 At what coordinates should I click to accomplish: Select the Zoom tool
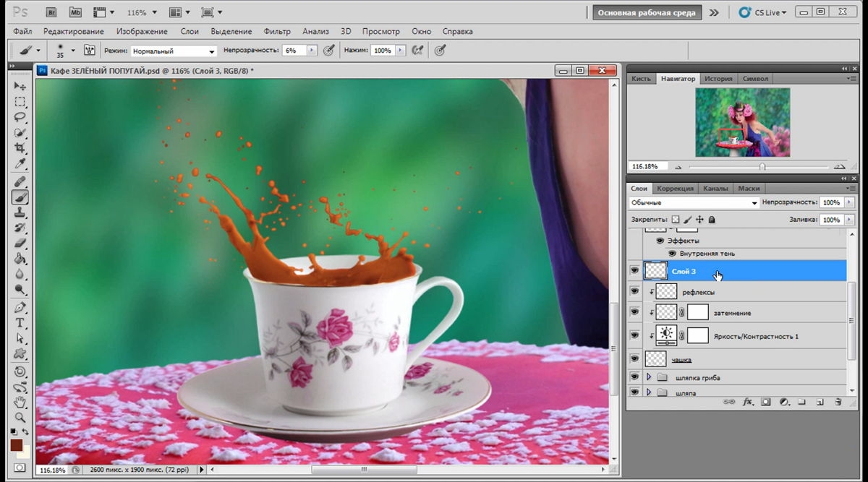tap(20, 417)
